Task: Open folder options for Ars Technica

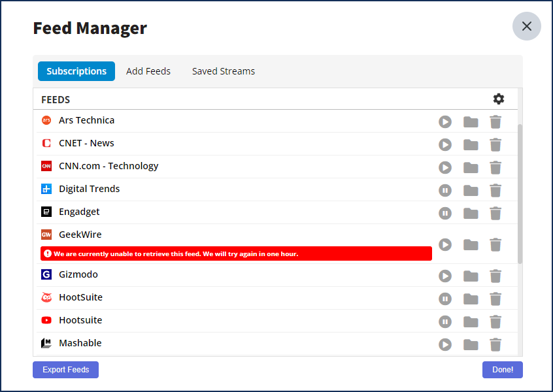Action: pos(471,122)
